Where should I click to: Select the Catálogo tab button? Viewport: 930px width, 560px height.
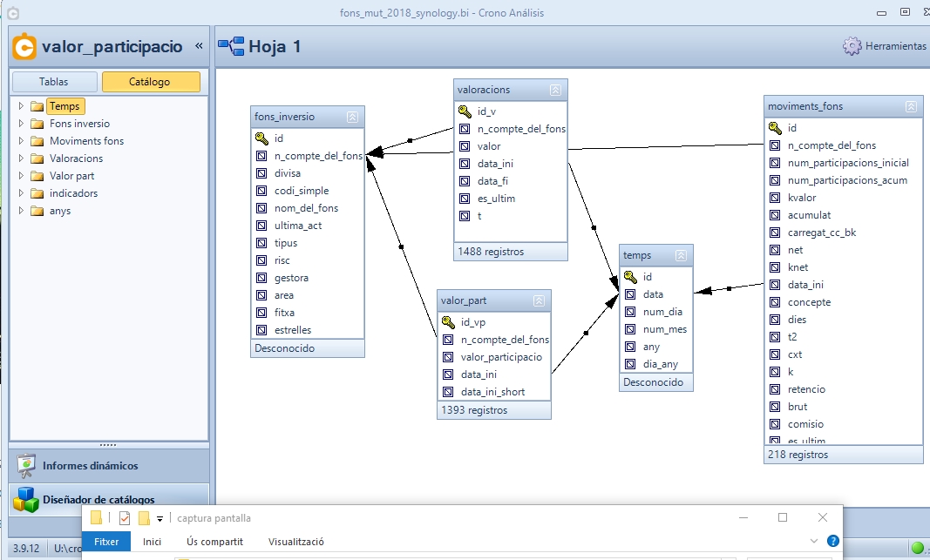150,82
